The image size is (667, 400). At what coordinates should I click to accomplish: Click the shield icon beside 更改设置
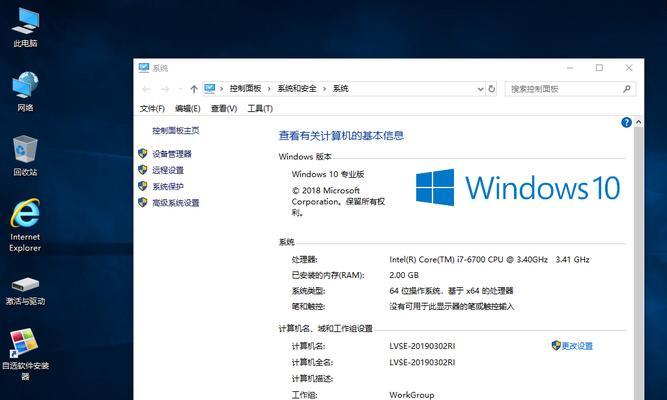tap(556, 346)
